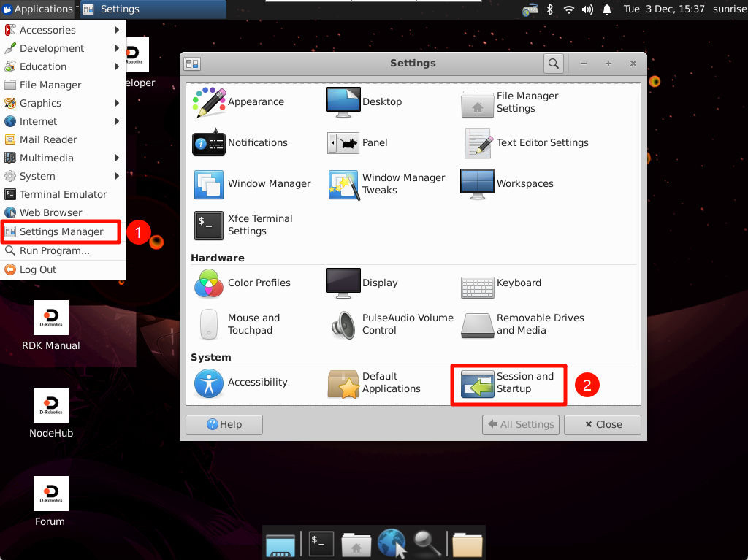Image resolution: width=748 pixels, height=560 pixels.
Task: Expand the Development submenu
Action: click(x=63, y=48)
